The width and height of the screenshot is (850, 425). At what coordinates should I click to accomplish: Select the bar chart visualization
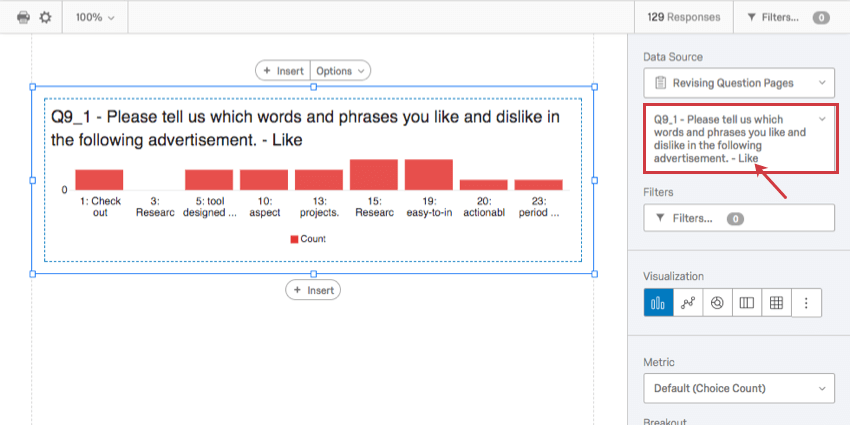(658, 303)
